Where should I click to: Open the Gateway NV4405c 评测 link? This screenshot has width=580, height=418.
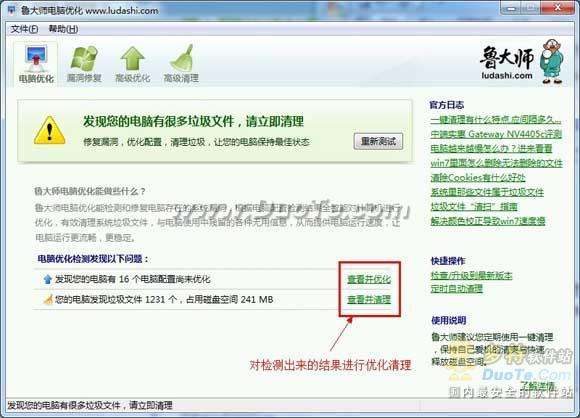click(x=496, y=134)
